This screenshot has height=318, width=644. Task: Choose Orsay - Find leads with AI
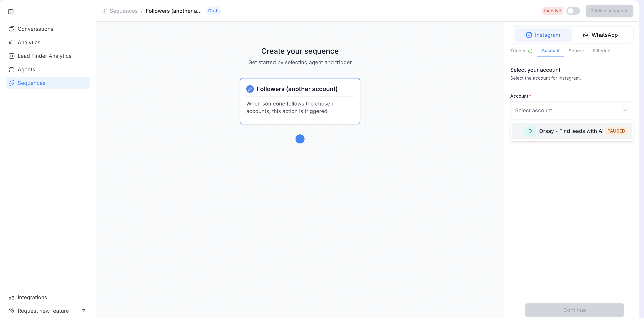(x=571, y=131)
